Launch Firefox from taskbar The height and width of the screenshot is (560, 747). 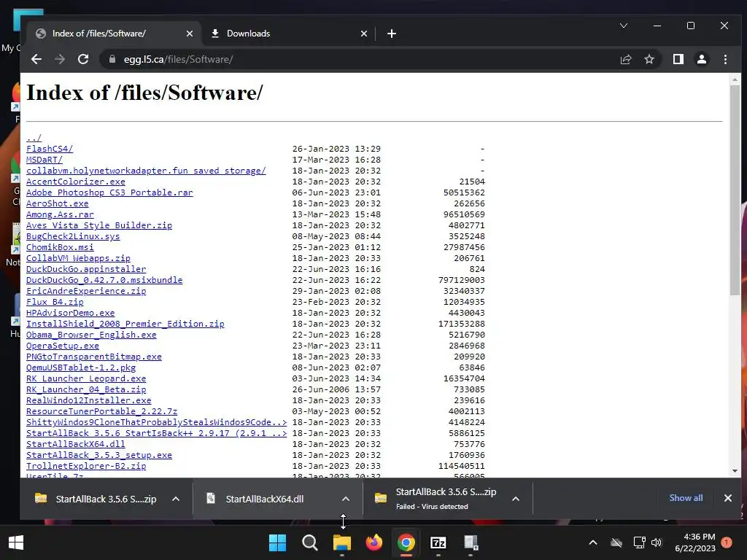pos(374,542)
